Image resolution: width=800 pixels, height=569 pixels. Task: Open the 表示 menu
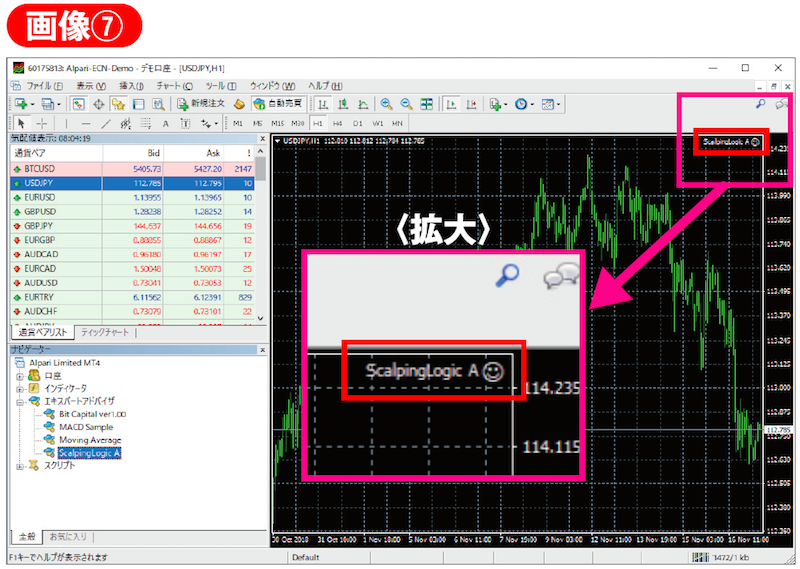coord(91,86)
